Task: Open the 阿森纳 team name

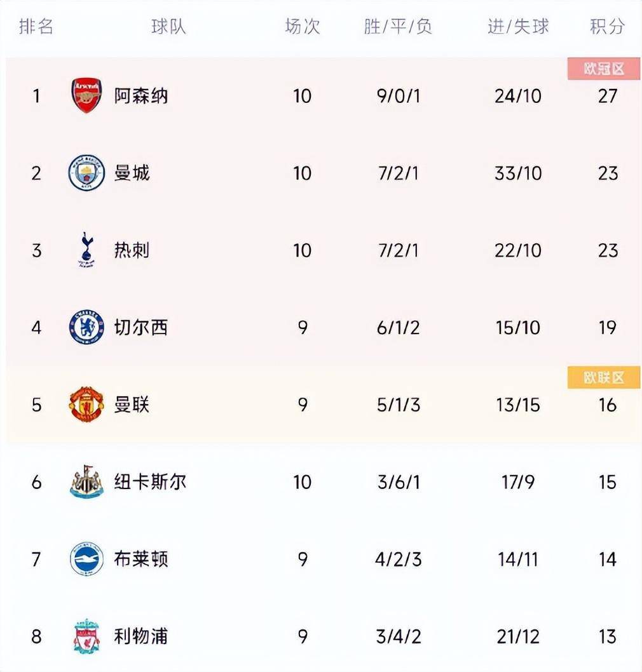Action: (x=140, y=95)
